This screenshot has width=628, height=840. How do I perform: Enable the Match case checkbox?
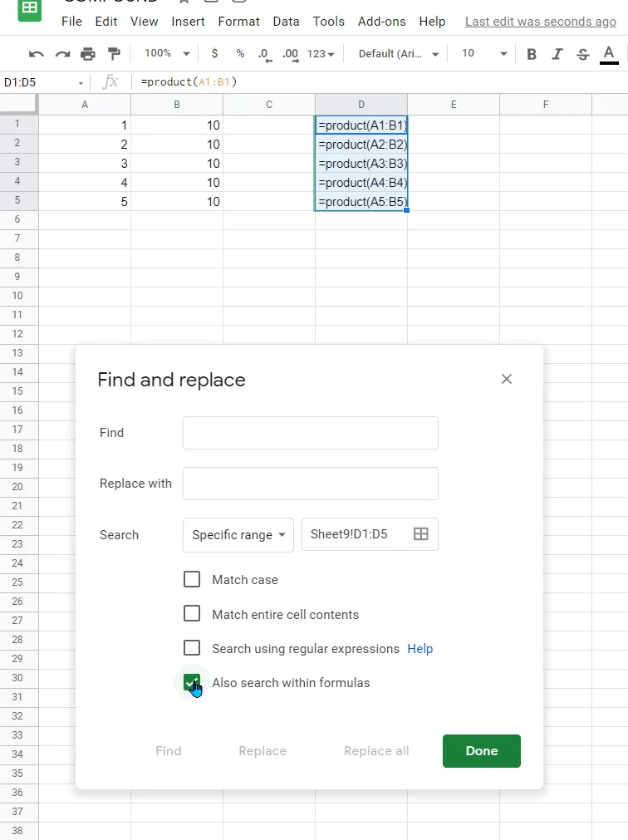point(192,579)
